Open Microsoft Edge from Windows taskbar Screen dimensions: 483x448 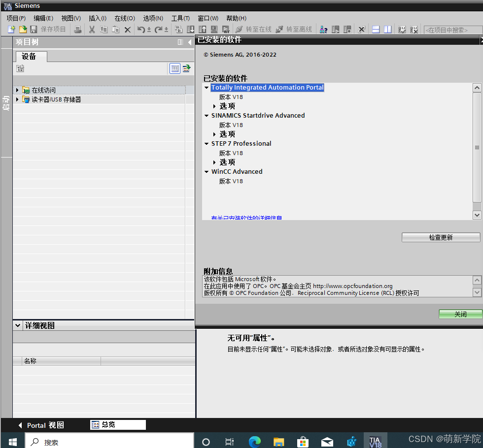coord(255,442)
